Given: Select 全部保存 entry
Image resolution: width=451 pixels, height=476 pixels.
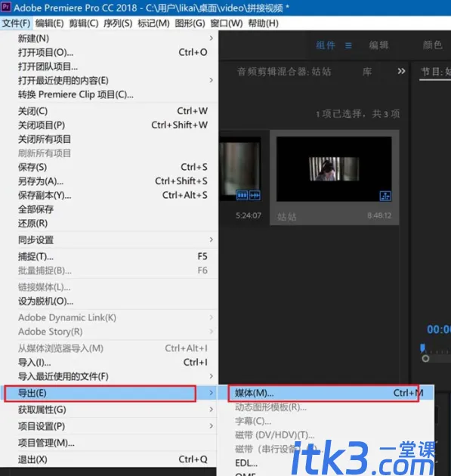Looking at the screenshot, I should 110,209.
